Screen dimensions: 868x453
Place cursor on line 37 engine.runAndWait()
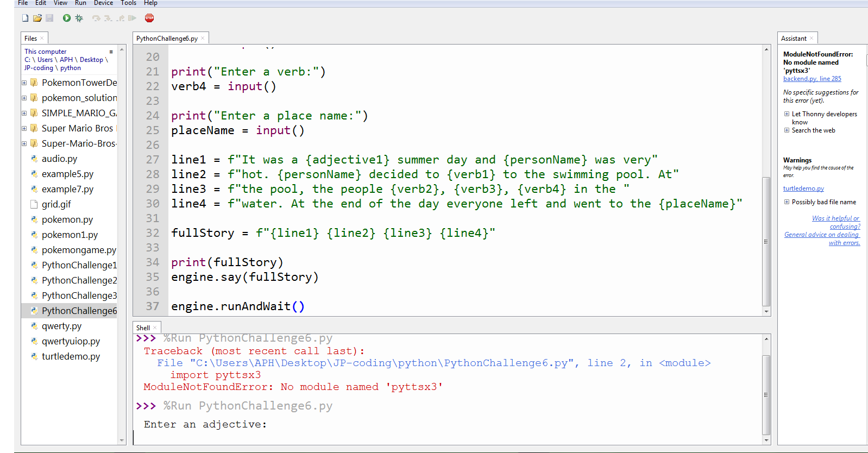[x=238, y=306]
